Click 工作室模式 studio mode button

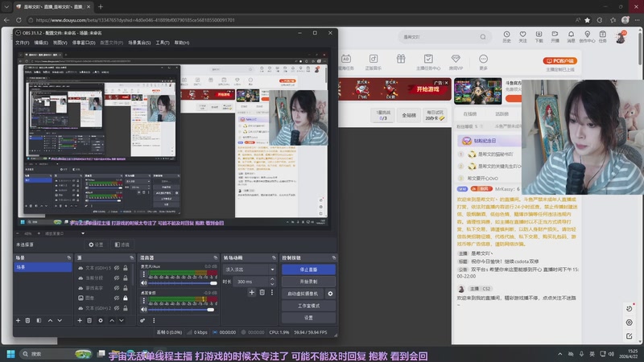pyautogui.click(x=308, y=306)
